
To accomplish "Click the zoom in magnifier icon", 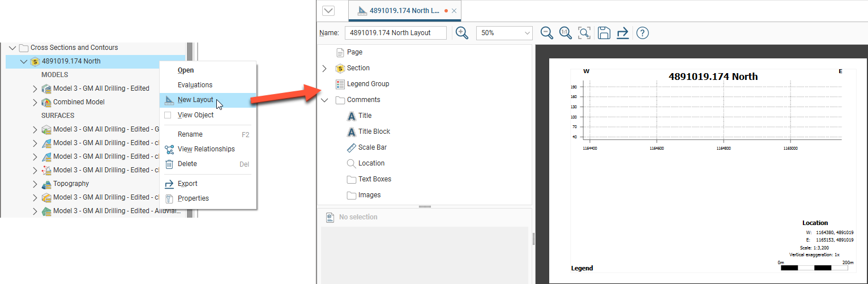I will coord(462,33).
